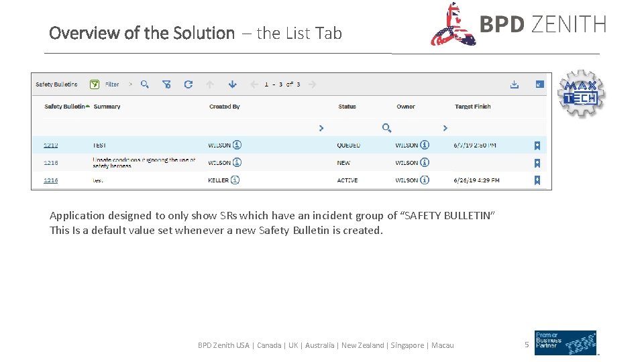Select the 'NEW' status cell
Screen dimensions: 644x362
click(x=343, y=163)
